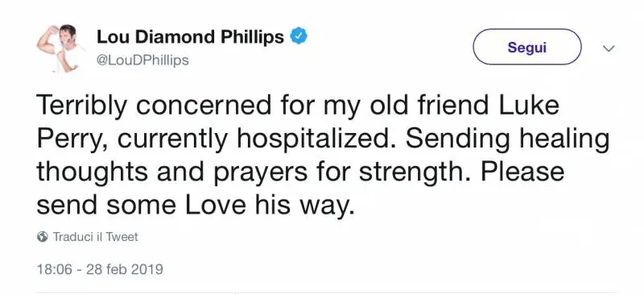Translate the tweet via Traduci il Tweet

click(x=95, y=237)
